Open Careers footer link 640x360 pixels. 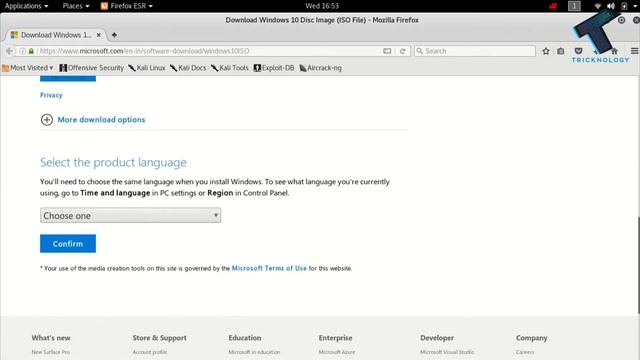pyautogui.click(x=525, y=352)
